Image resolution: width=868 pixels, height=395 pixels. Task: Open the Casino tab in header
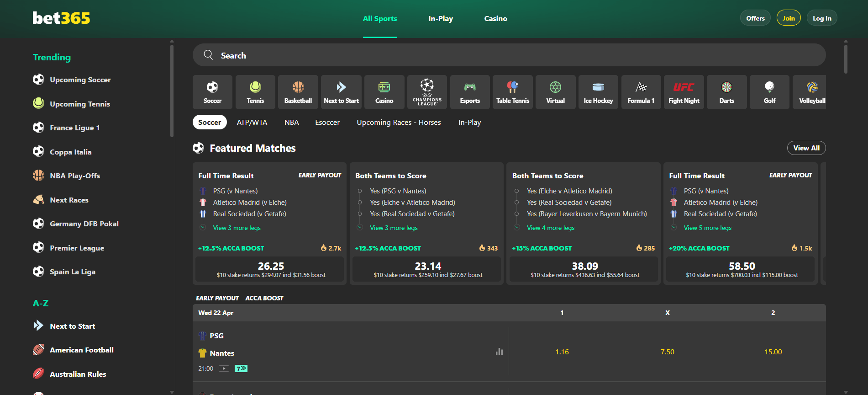coord(495,18)
